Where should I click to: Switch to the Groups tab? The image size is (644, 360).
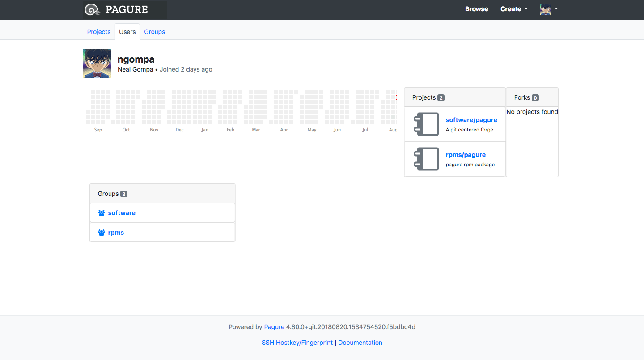point(155,32)
